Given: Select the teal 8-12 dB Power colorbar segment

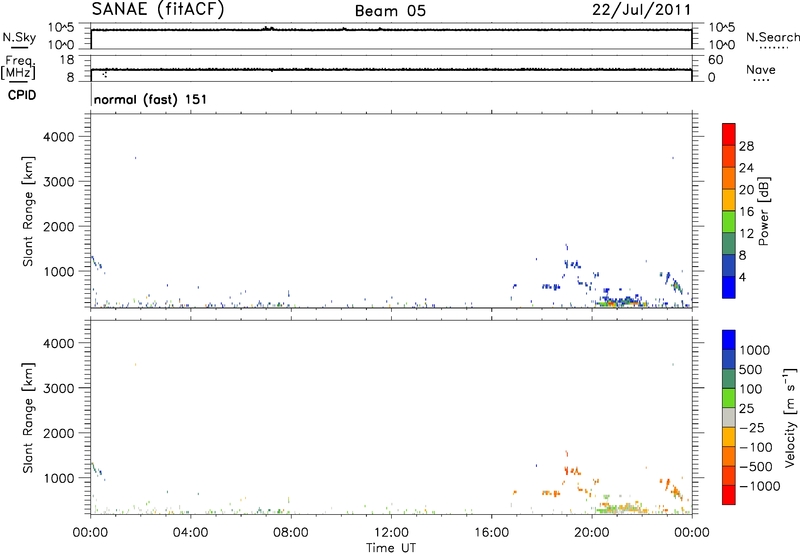Looking at the screenshot, I should tap(729, 243).
